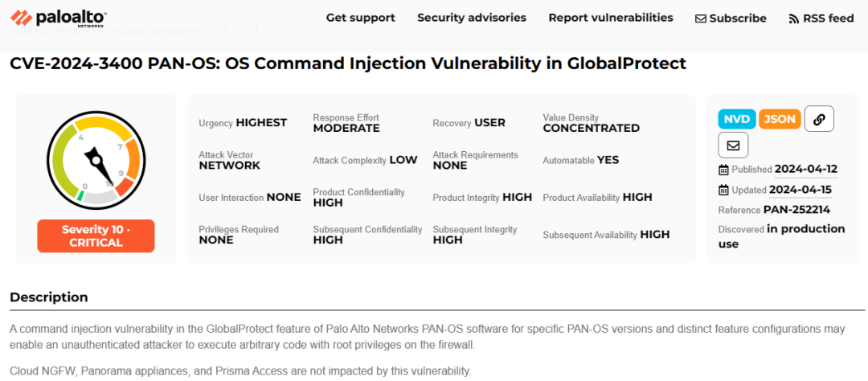Viewport: 868px width, 381px height.
Task: Click the Description section heading
Action: (x=49, y=297)
